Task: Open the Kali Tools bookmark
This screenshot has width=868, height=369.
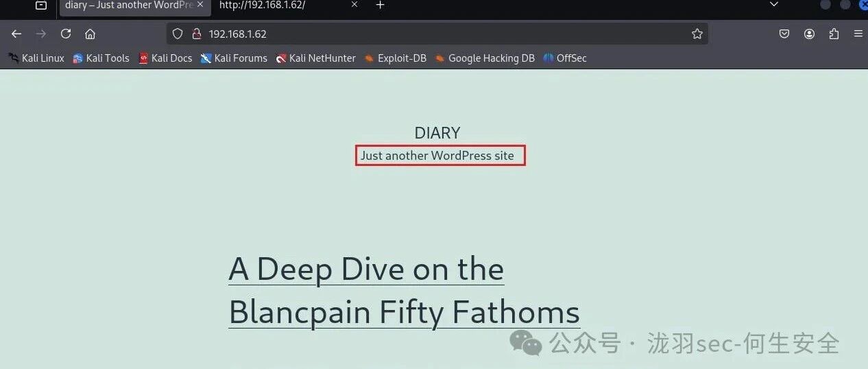Action: (x=101, y=58)
